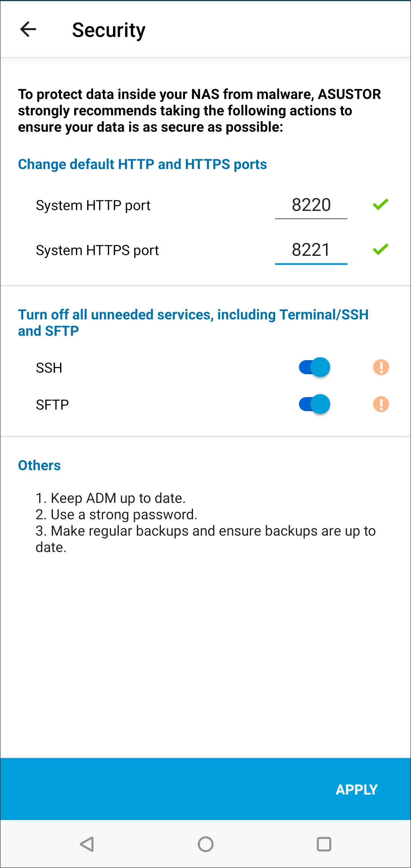Screen dimensions: 411x868
Task: Tap the System HTTP port label
Action: [93, 206]
